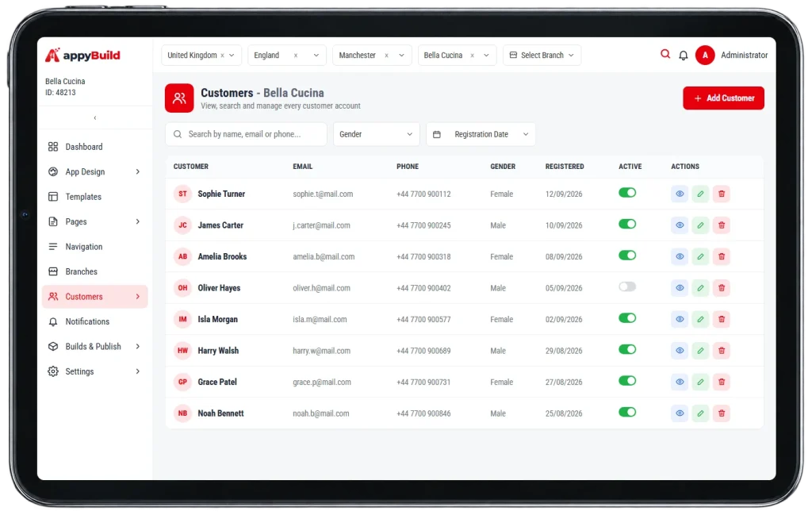Toggle James Carter's active switch

coord(627,225)
